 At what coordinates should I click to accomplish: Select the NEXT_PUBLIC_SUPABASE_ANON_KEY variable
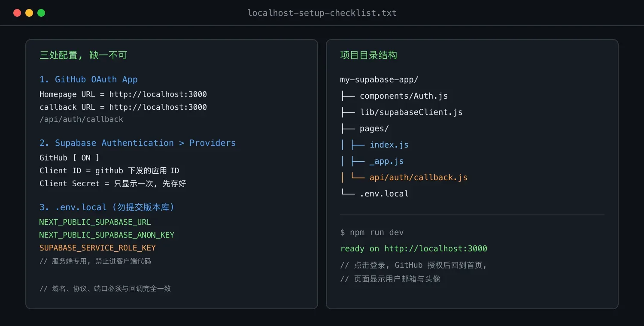[107, 235]
